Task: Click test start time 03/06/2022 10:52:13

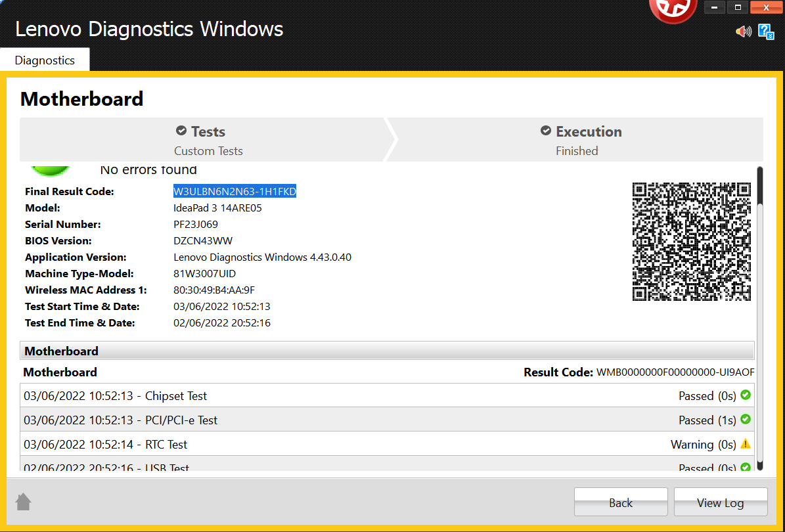Action: click(x=222, y=306)
